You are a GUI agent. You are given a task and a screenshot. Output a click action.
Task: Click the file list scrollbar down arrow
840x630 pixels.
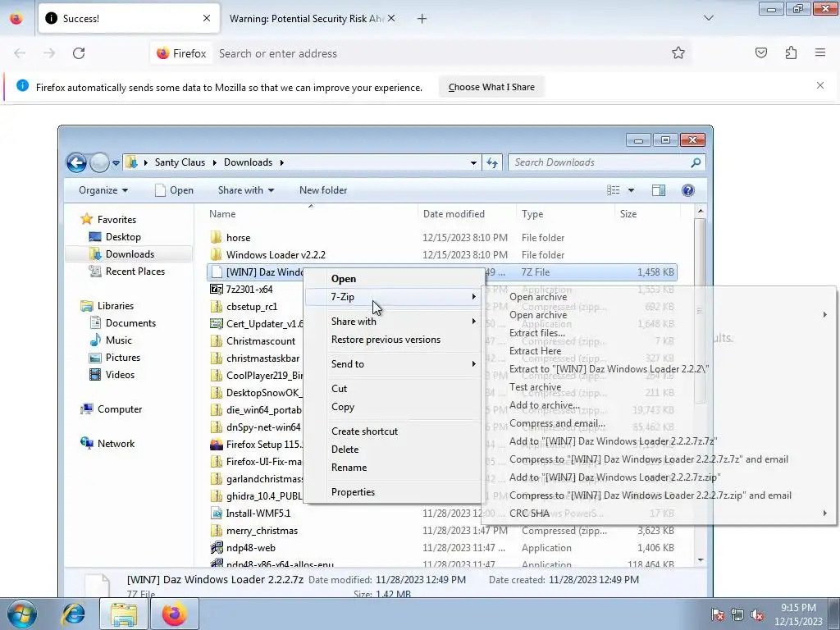click(701, 559)
